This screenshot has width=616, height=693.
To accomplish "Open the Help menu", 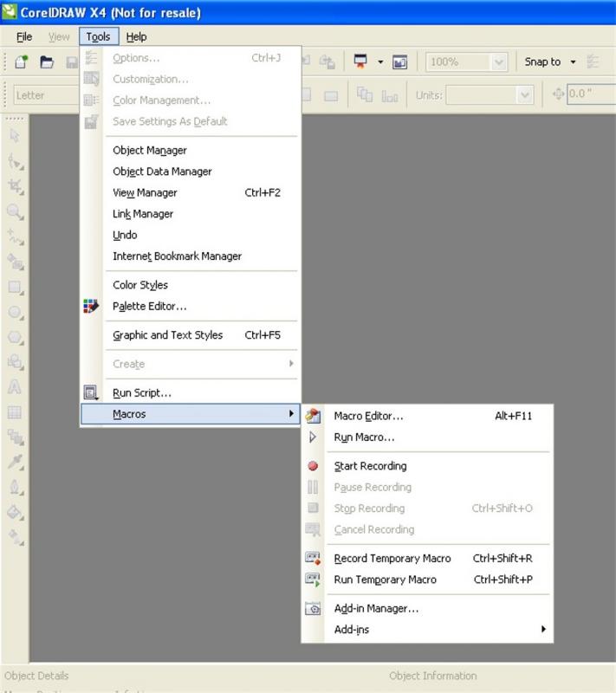I will coord(136,36).
